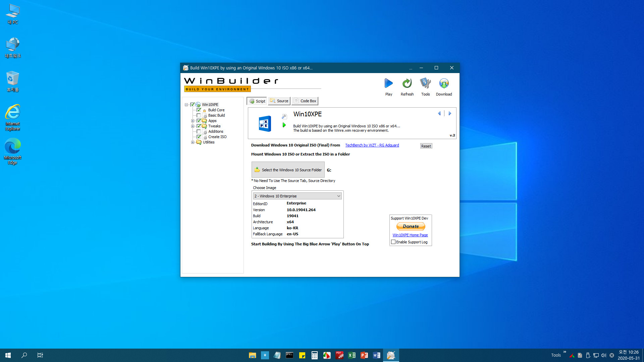The height and width of the screenshot is (362, 644).
Task: Open Excel from the taskbar
Action: [352, 355]
